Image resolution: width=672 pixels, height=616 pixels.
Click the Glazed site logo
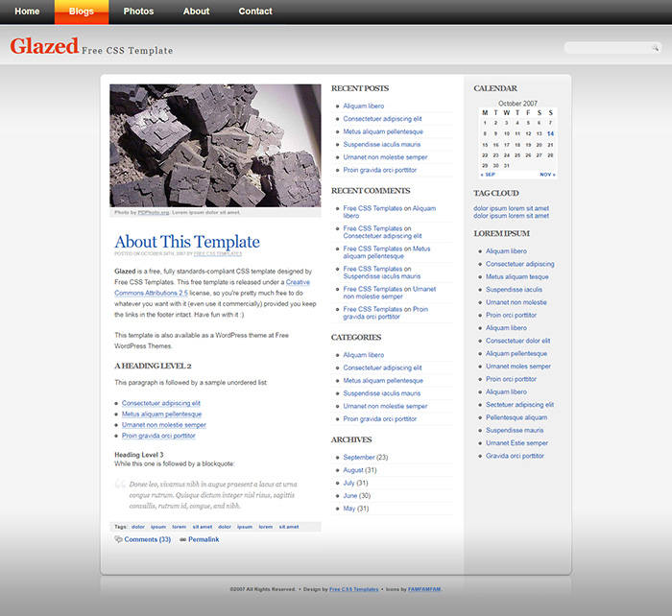click(44, 46)
